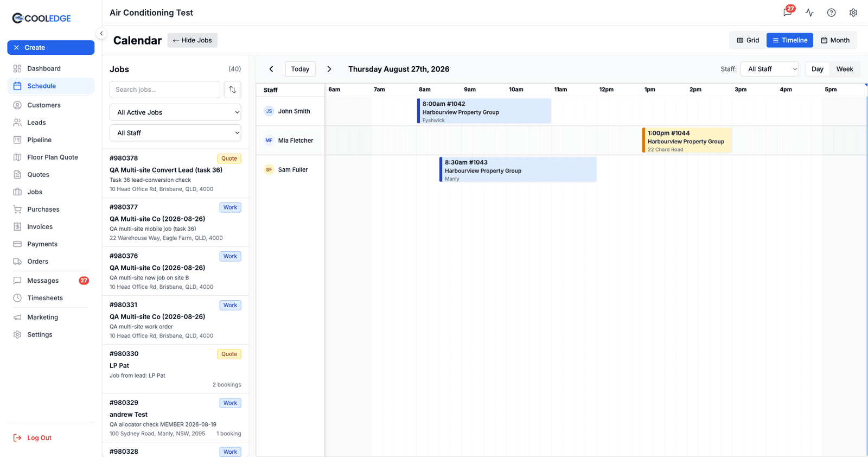
Task: Click the Create button
Action: [51, 48]
